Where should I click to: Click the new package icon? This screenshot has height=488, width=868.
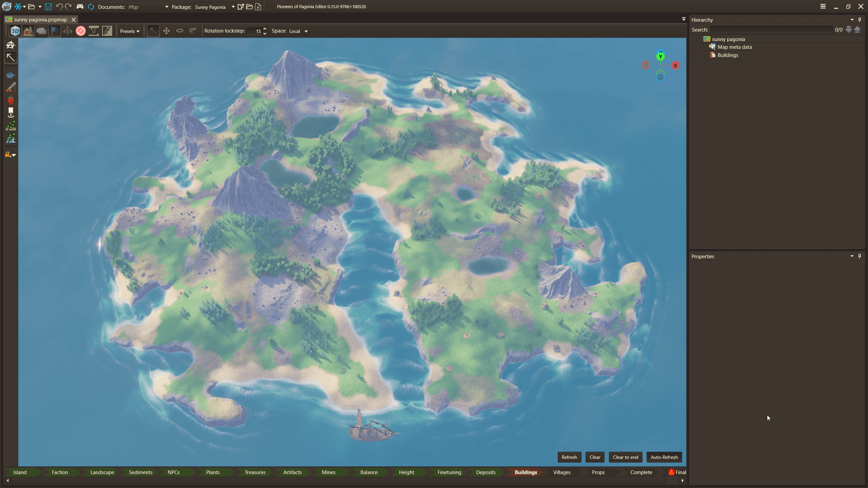(x=240, y=7)
